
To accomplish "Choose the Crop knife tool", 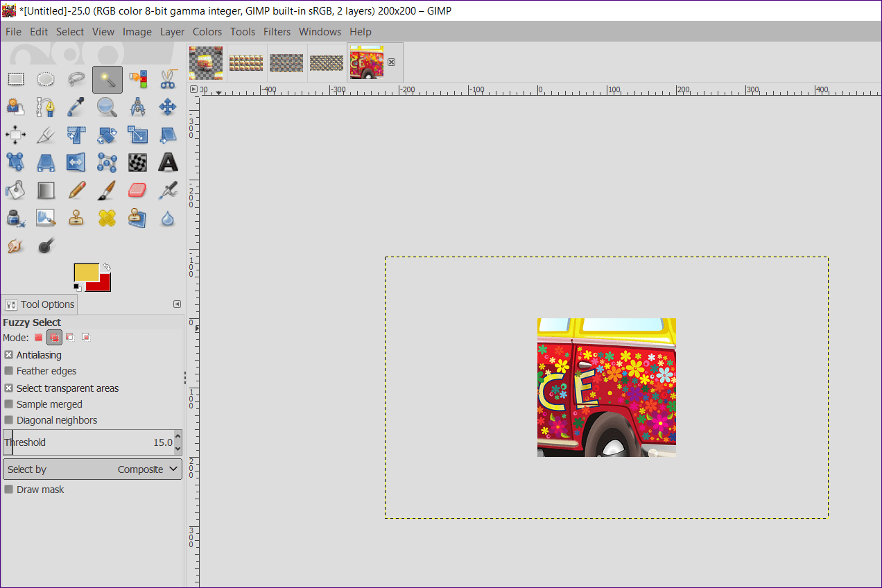I will [46, 135].
